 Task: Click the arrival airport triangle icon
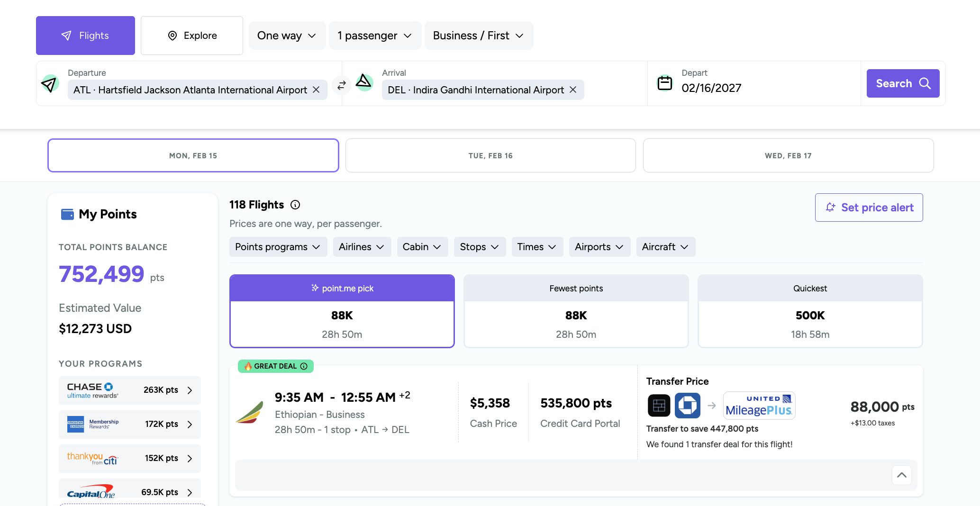(x=364, y=82)
